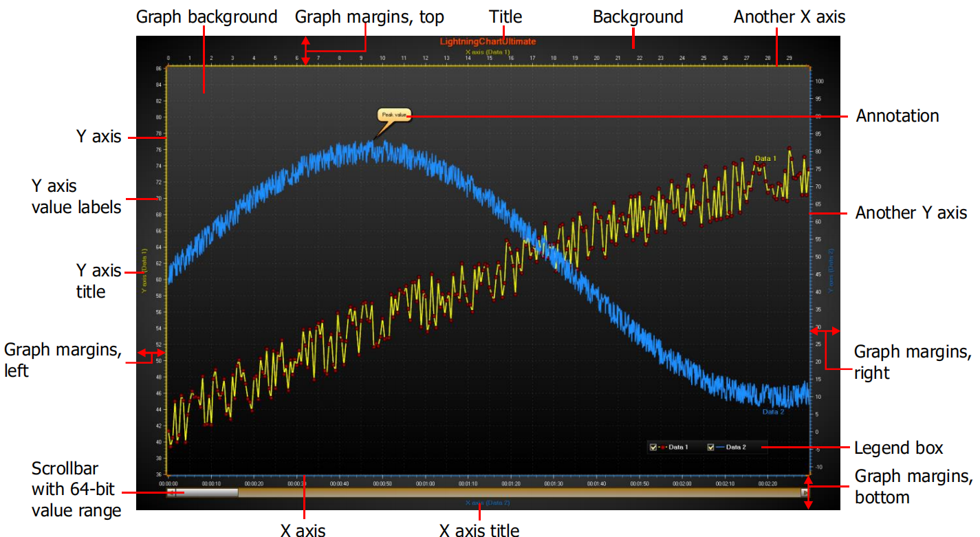The height and width of the screenshot is (537, 980).
Task: Click the 00:00:00 X axis label
Action: pos(169,483)
